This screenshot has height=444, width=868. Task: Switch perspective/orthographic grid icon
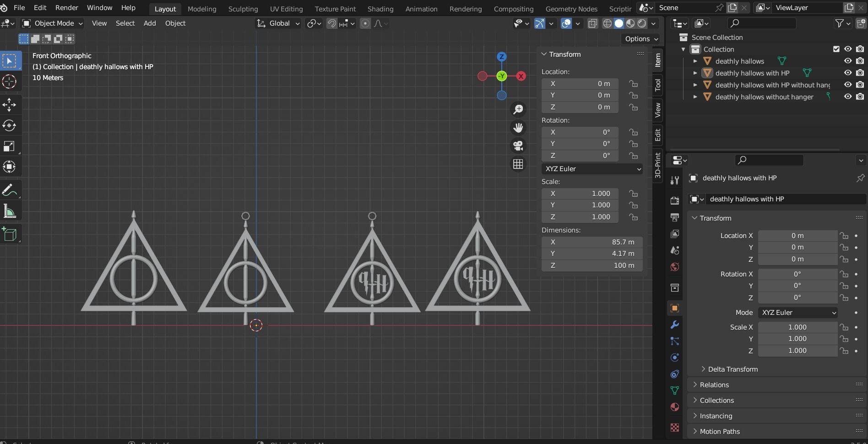point(518,164)
